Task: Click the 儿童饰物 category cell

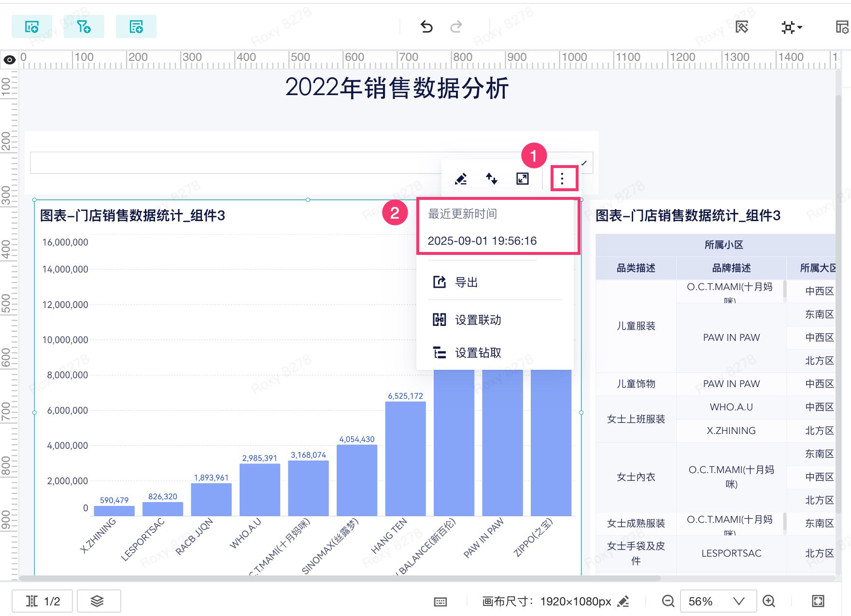Action: [x=636, y=384]
